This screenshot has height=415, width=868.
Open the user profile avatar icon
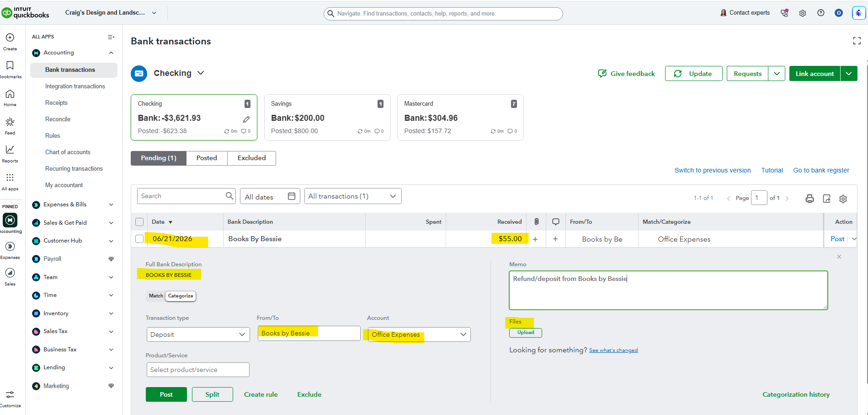coord(839,13)
